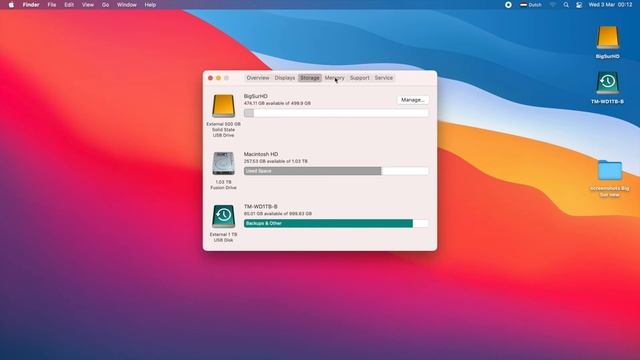Switch to the Memory tab
Screen dimensions: 640x360
point(334,78)
